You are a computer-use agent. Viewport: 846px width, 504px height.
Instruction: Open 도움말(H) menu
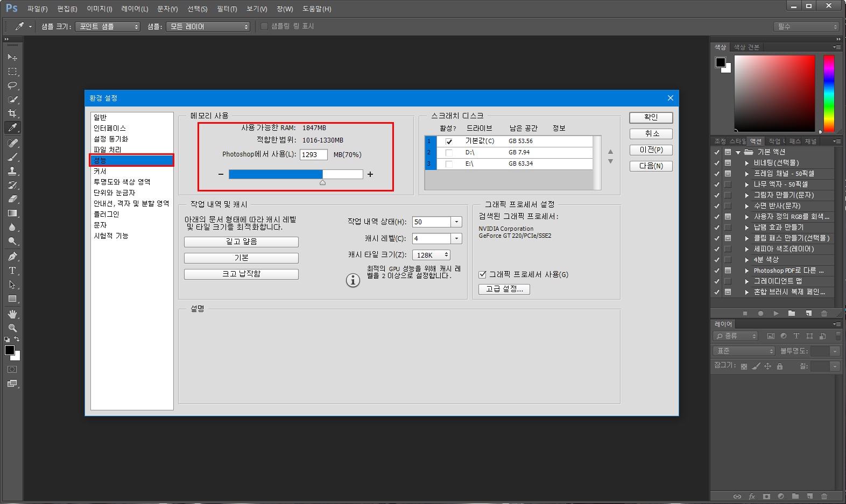[316, 9]
